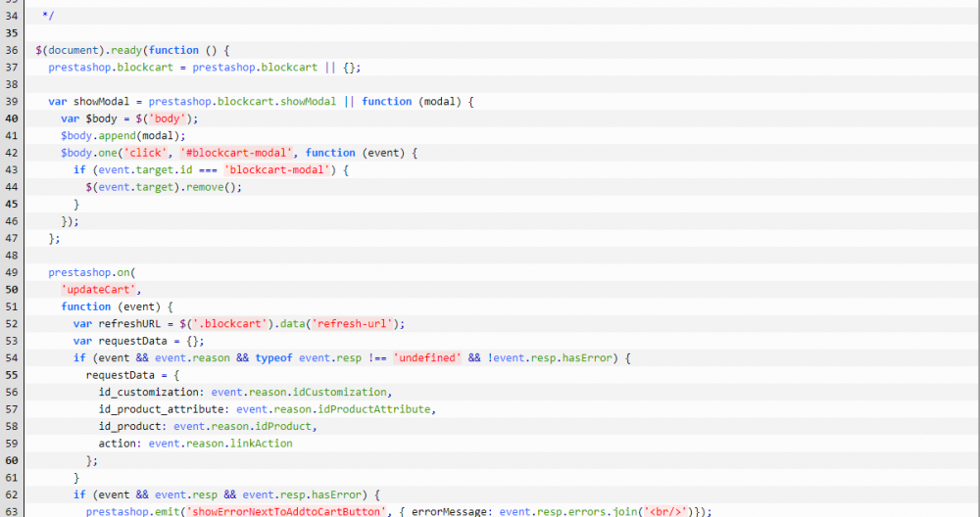
Task: Click line number 54 in the gutter
Action: pos(11,357)
